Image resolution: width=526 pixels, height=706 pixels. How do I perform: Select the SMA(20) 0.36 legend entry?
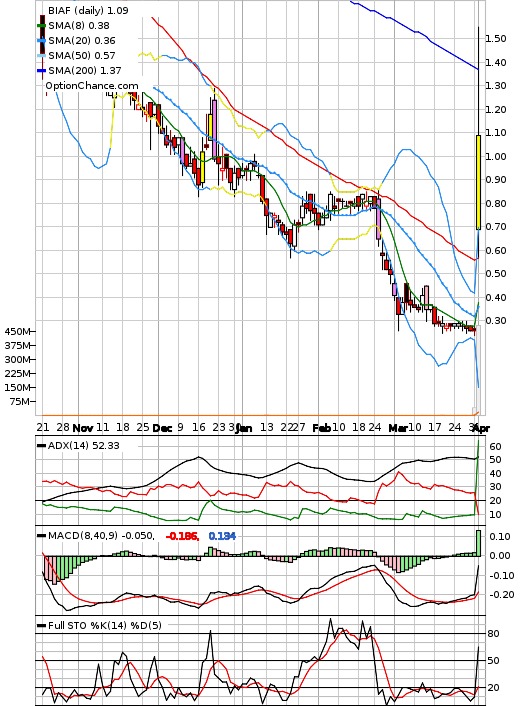pyautogui.click(x=82, y=40)
